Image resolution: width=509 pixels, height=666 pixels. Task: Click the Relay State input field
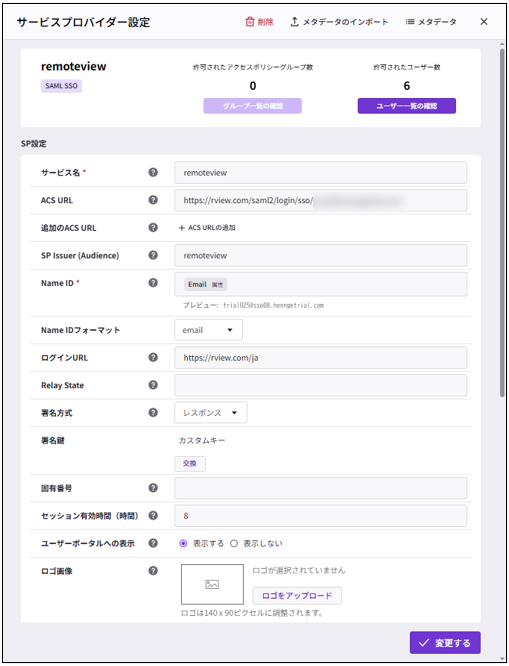coord(320,385)
